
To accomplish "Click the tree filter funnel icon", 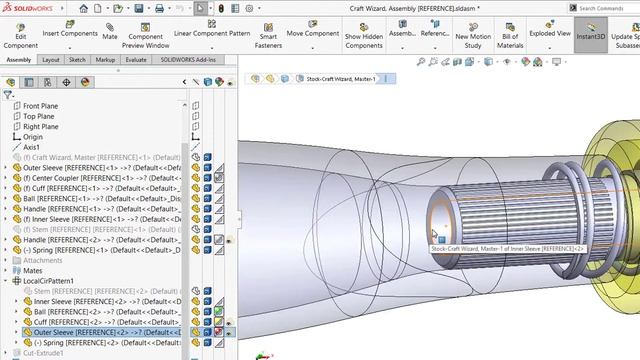I will tap(8, 95).
